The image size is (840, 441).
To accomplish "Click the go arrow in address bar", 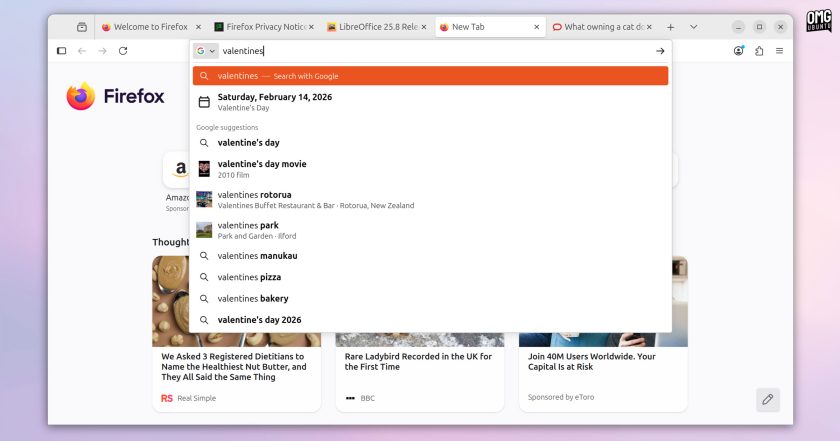I will coord(660,51).
